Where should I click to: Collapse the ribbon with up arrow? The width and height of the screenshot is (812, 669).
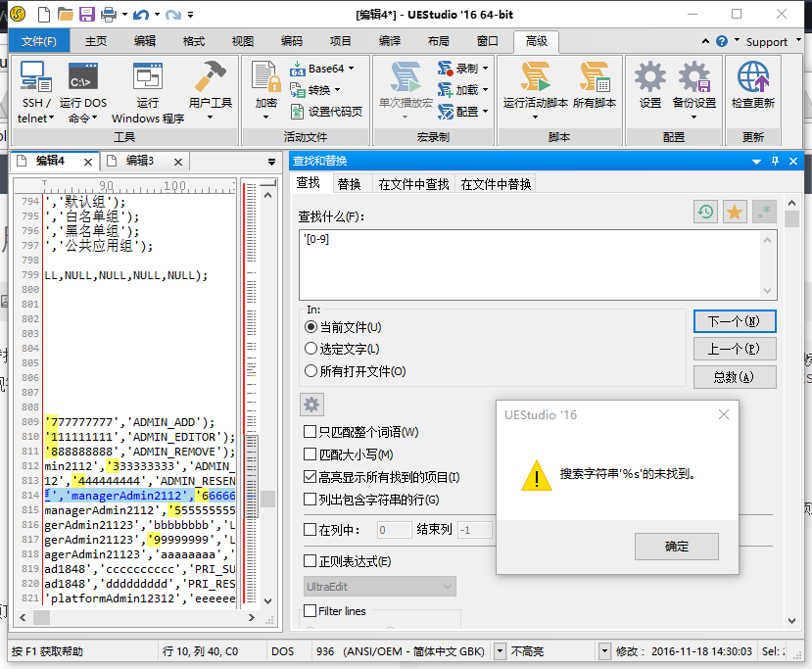pyautogui.click(x=705, y=41)
